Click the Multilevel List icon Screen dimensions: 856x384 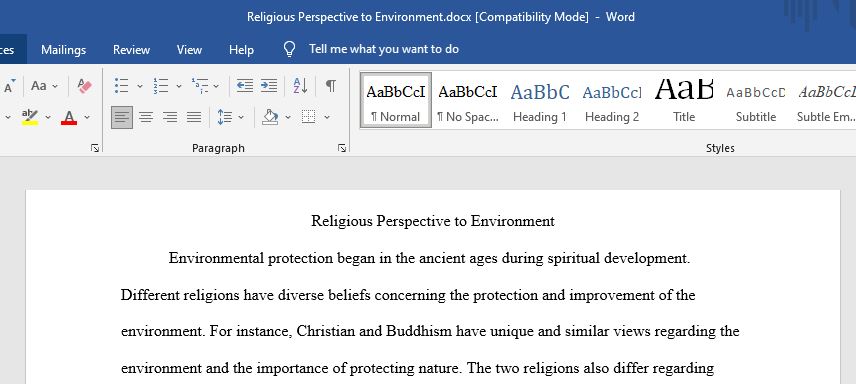(x=200, y=86)
